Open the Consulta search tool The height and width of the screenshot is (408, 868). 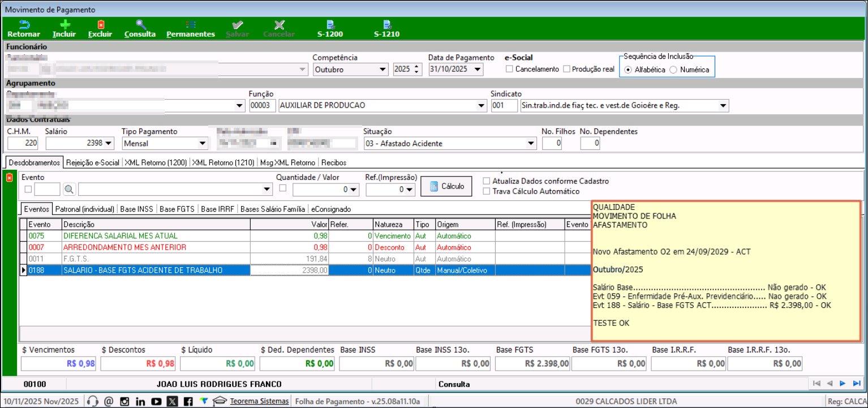click(x=140, y=25)
